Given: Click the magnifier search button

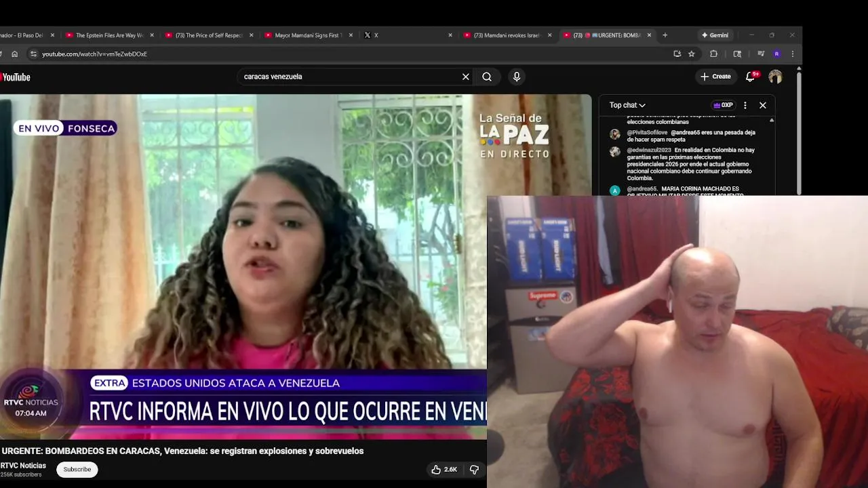Looking at the screenshot, I should (487, 77).
